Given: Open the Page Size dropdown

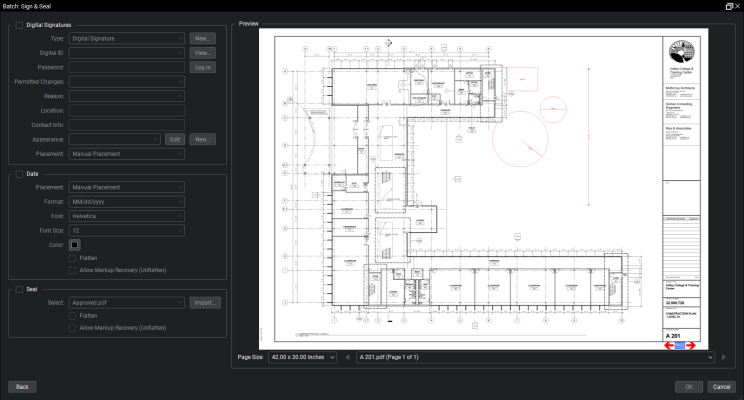Looking at the screenshot, I should click(303, 357).
